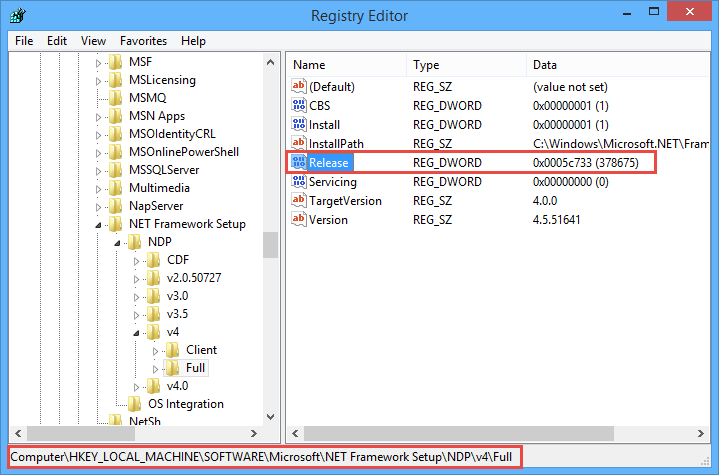Open the View menu
The width and height of the screenshot is (719, 475).
click(x=93, y=41)
